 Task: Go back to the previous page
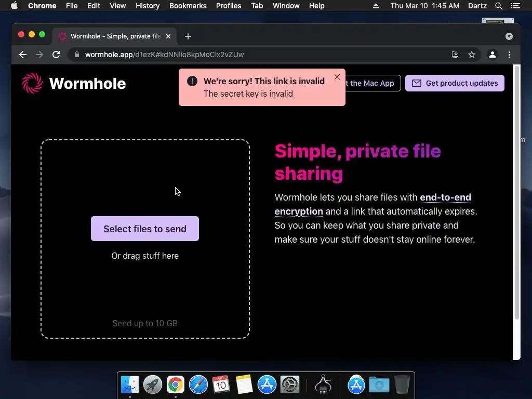(x=23, y=55)
